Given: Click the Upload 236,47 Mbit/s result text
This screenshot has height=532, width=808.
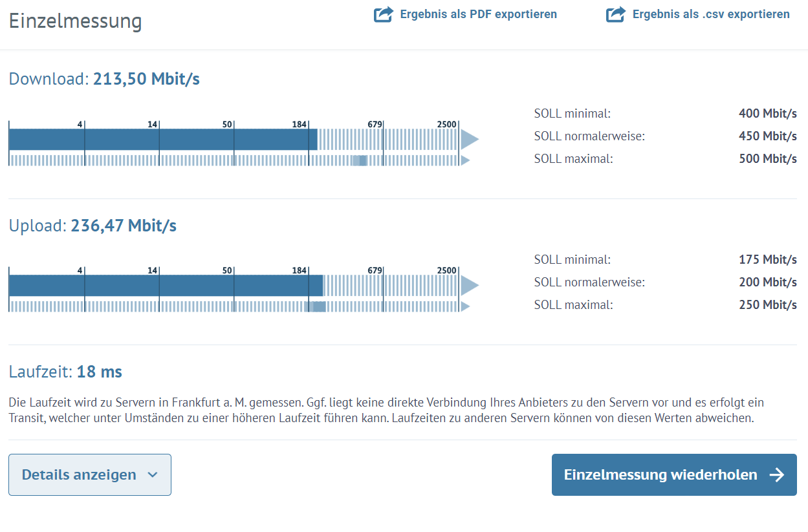Looking at the screenshot, I should (93, 226).
